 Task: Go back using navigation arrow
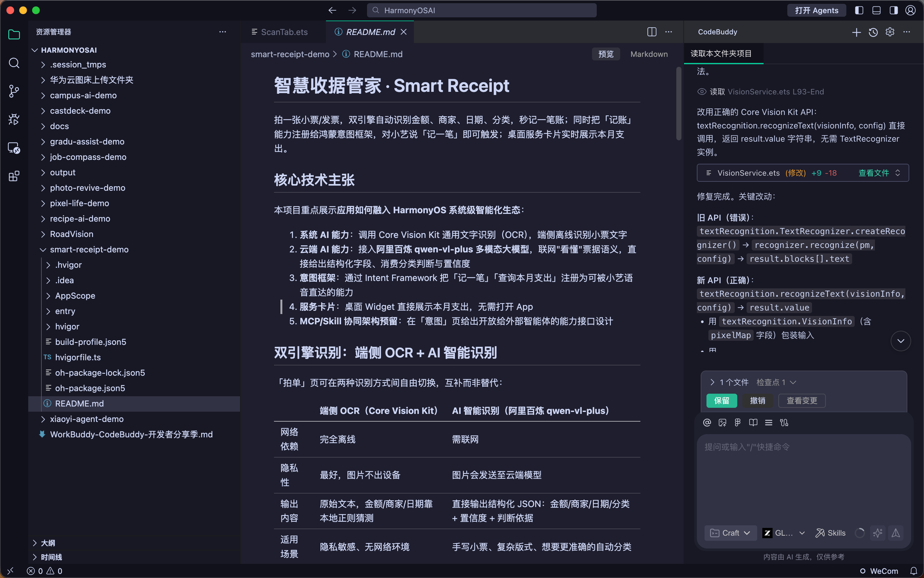point(332,10)
